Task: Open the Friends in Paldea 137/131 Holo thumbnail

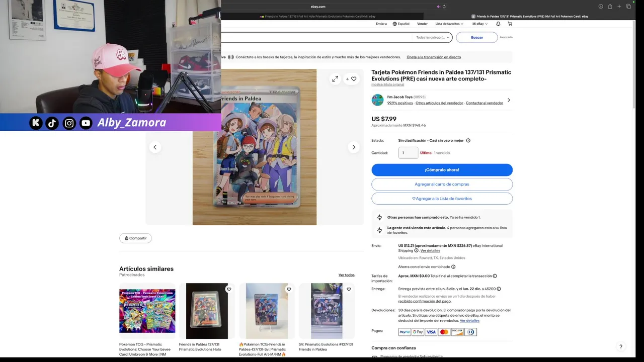Action: coord(207,311)
